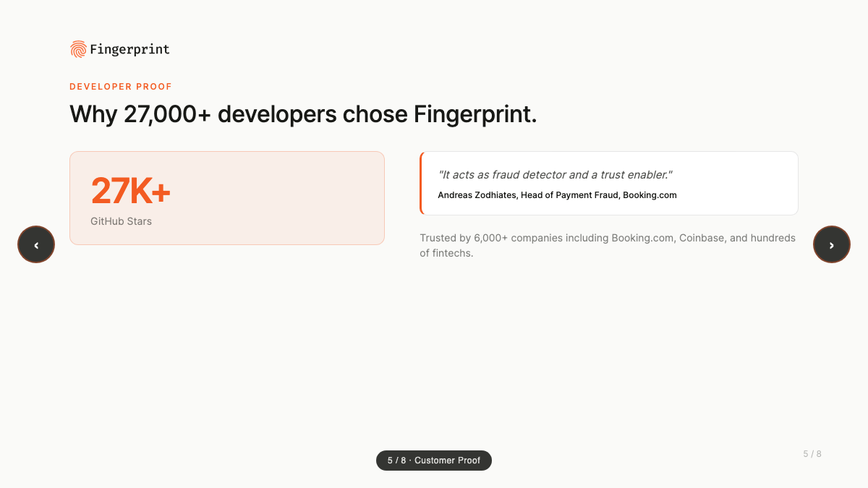Screen dimensions: 868x488
Task: Click the orange accent bar on quote card
Action: [421, 183]
